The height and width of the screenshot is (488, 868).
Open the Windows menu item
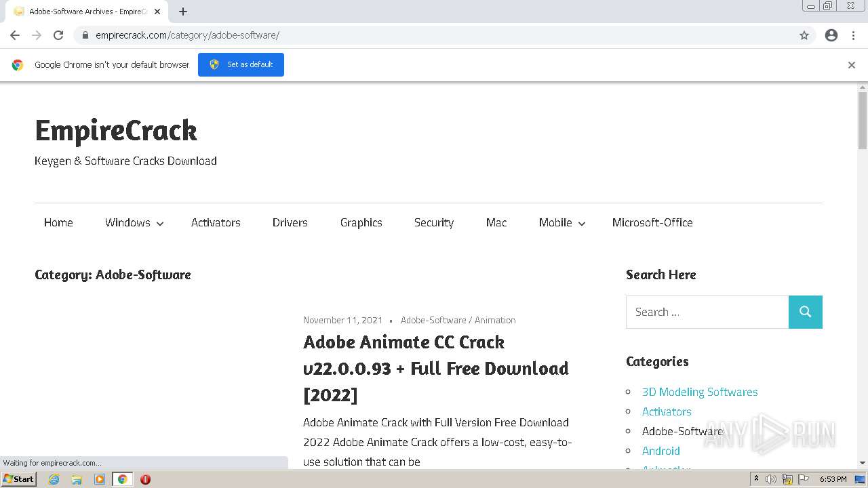pos(127,222)
